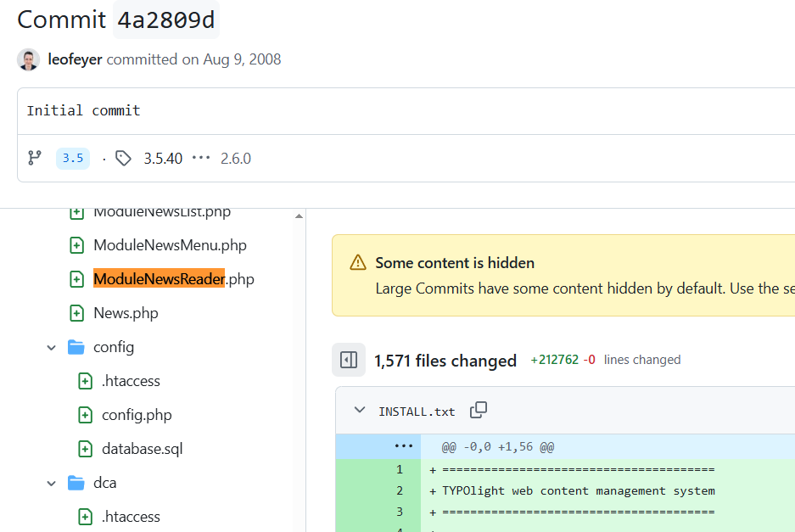795x532 pixels.
Task: Open the 2.6.0 tag link
Action: pyautogui.click(x=236, y=158)
